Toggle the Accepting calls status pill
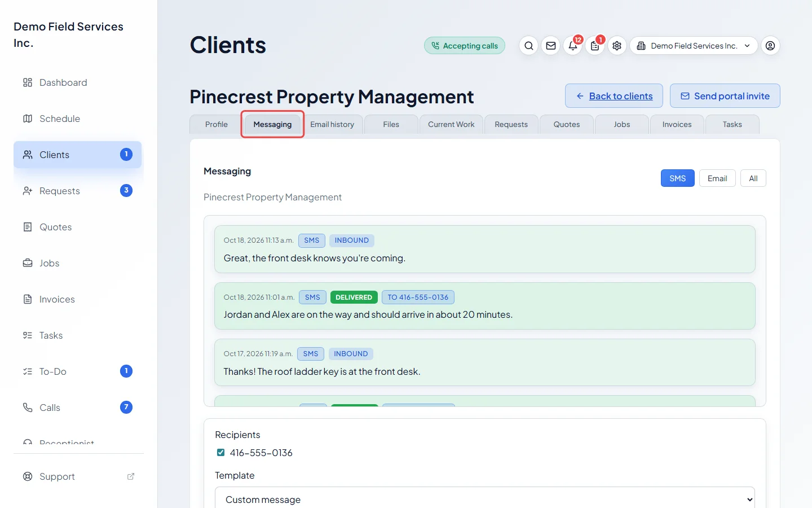 [465, 46]
